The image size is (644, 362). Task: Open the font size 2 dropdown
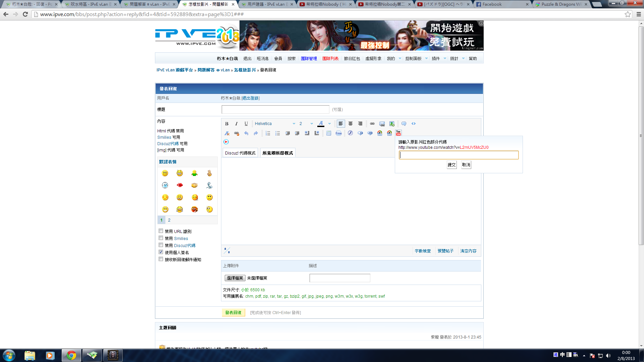coord(306,124)
